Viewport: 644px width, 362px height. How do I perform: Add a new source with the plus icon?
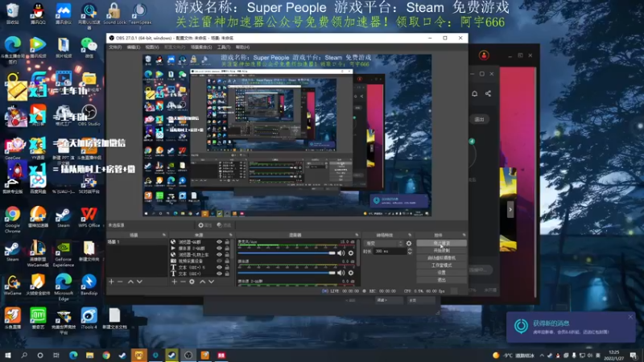174,282
